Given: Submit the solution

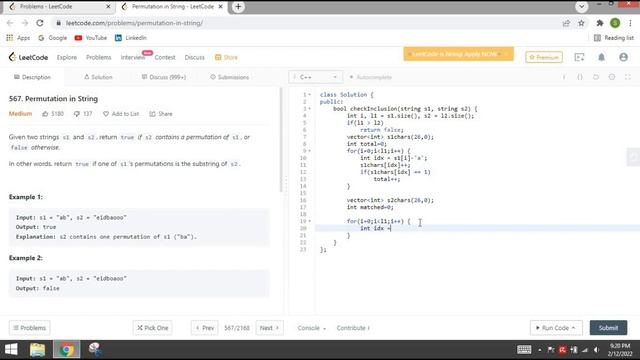Looking at the screenshot, I should point(608,328).
